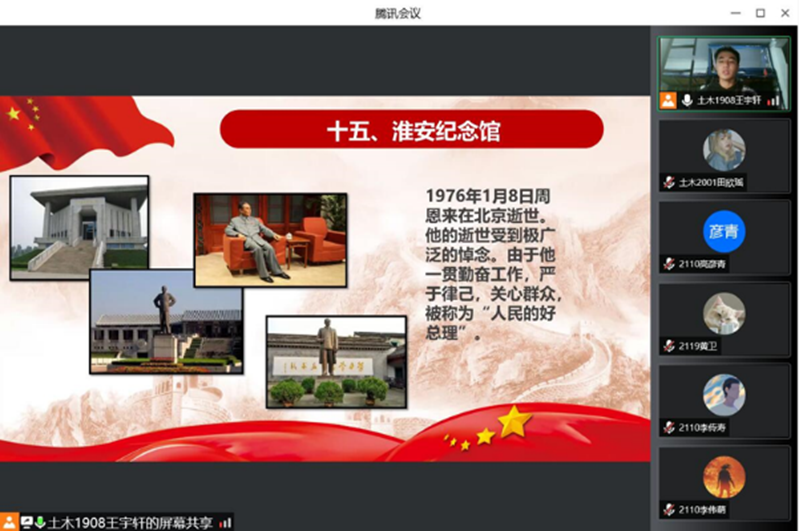Image resolution: width=799 pixels, height=531 pixels.
Task: Click the microphone icon on 王宇轩's video tile
Action: click(687, 100)
